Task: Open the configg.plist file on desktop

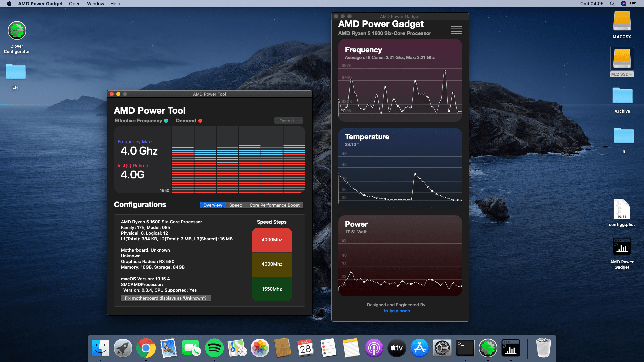Action: click(622, 209)
